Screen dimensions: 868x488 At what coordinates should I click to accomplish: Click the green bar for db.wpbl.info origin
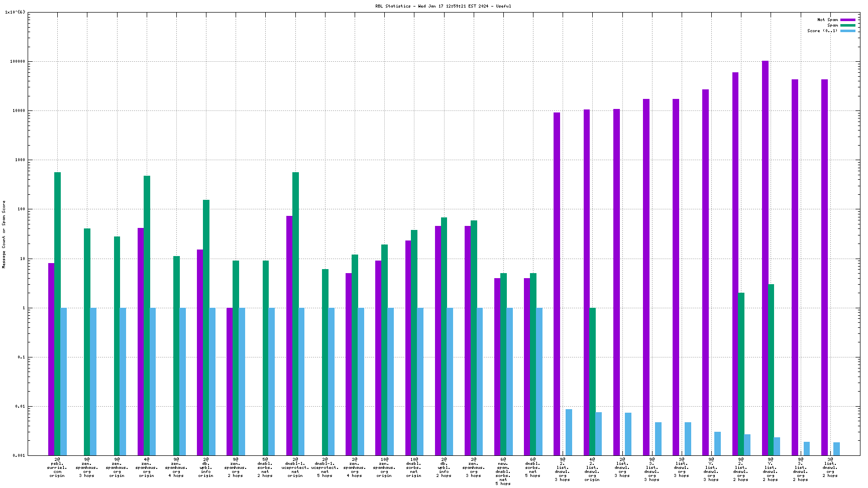coord(206,327)
